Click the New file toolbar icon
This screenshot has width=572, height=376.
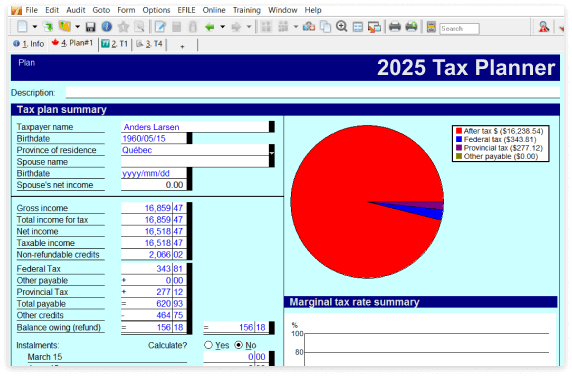tap(22, 27)
